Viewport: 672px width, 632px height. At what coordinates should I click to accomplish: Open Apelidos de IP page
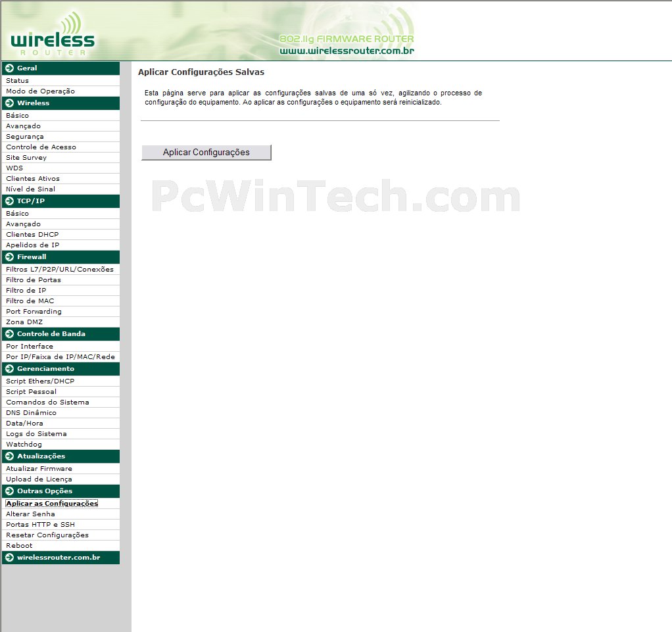coord(33,245)
